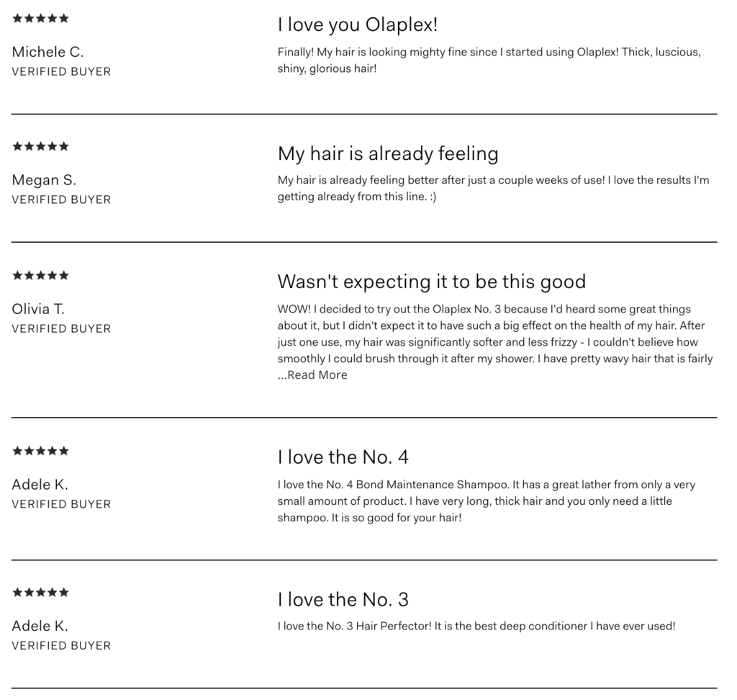Viewport: 737px width, 700px height.
Task: Click the 'My hair is already feeling' title
Action: [388, 153]
